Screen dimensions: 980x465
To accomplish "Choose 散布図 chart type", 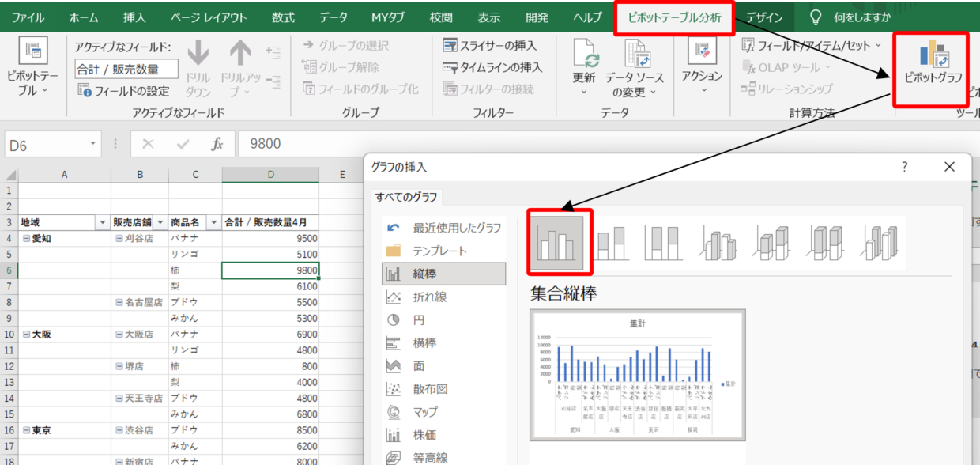I will click(x=443, y=388).
